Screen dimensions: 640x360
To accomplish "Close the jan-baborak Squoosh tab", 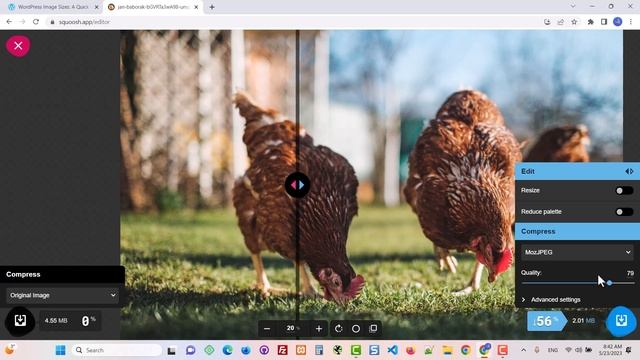I will [196, 7].
